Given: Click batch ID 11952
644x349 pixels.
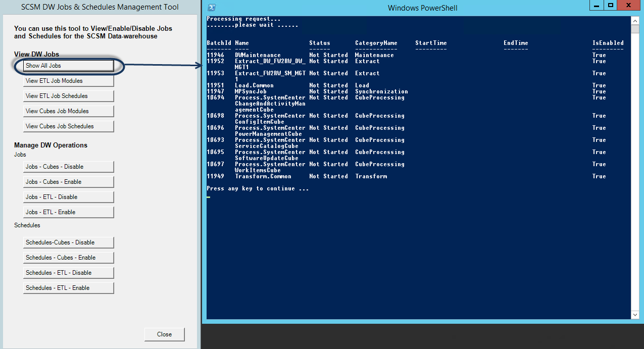Looking at the screenshot, I should coord(216,61).
